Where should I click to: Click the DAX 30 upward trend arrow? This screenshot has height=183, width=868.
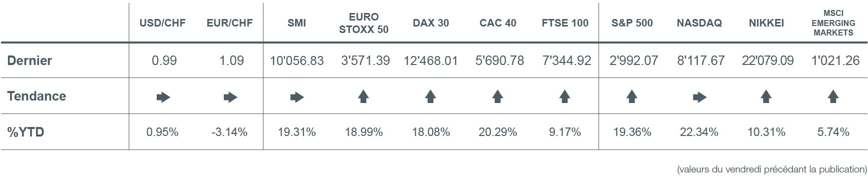(x=431, y=96)
